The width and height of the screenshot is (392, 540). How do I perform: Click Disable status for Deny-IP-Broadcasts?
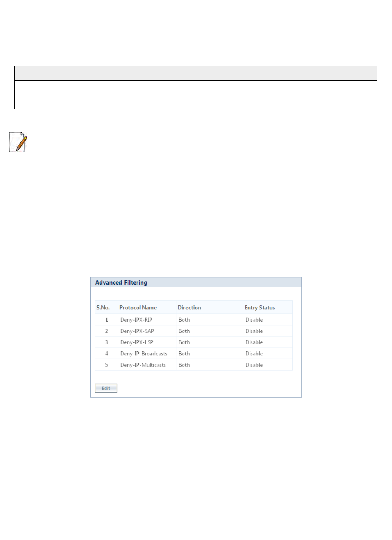click(254, 354)
